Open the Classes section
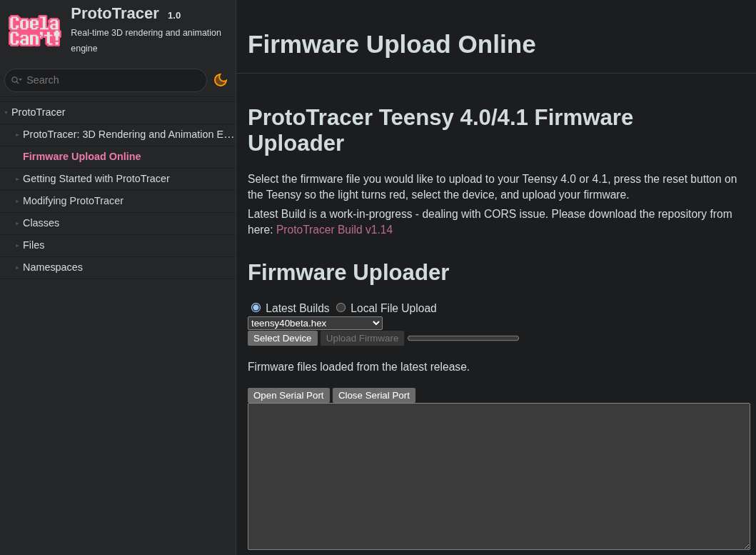This screenshot has width=756, height=555. tap(41, 224)
